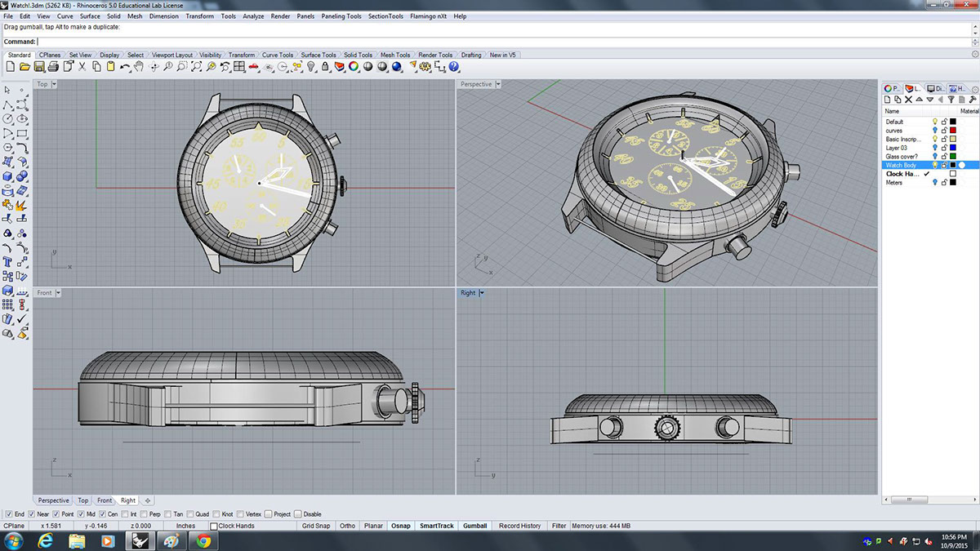The image size is (980, 551).
Task: Toggle visibility bulb of curves layer
Action: (935, 131)
